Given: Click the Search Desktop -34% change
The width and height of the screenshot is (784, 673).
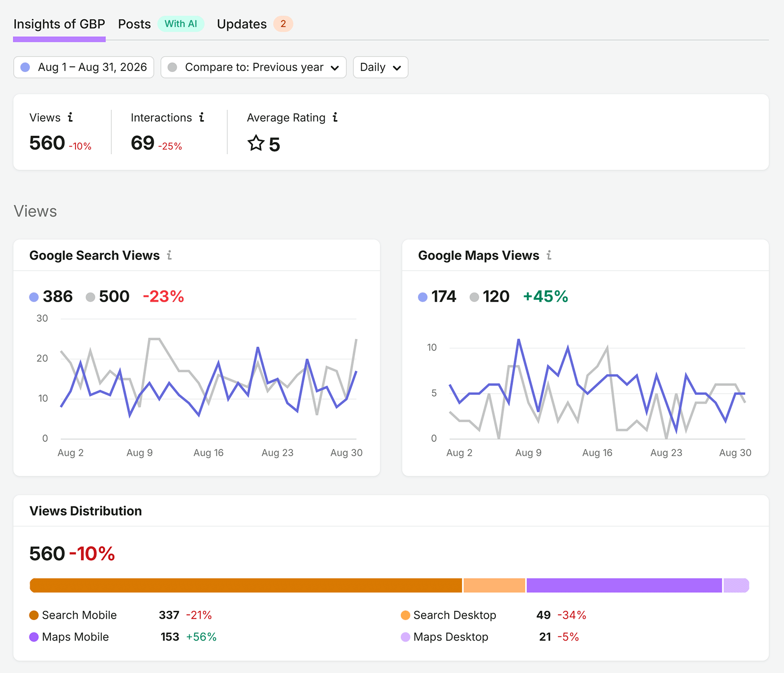Looking at the screenshot, I should click(572, 615).
